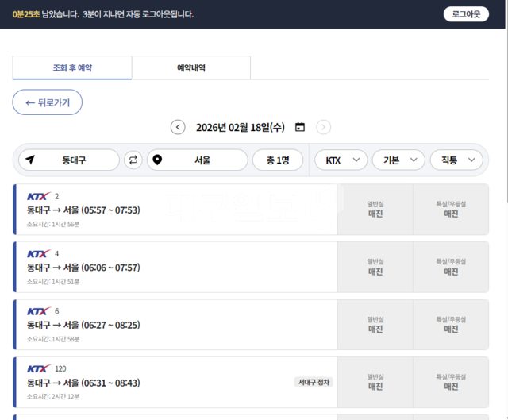Click the departure arrow icon by 동대구
The image size is (508, 420).
pos(30,160)
